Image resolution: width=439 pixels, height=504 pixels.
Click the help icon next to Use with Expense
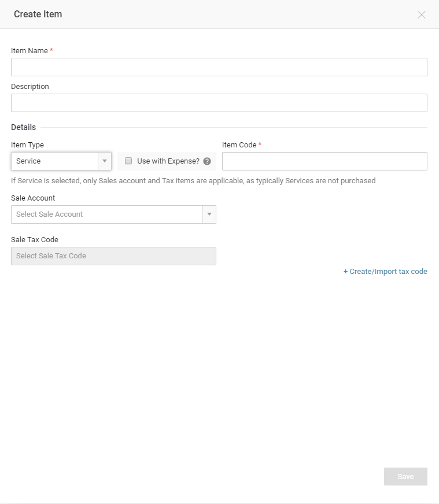tap(208, 161)
